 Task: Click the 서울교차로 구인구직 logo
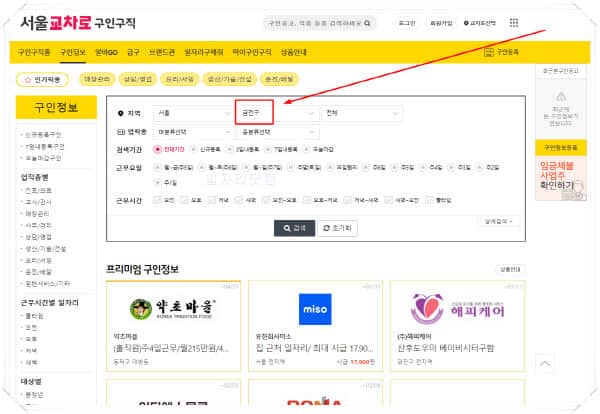[78, 23]
